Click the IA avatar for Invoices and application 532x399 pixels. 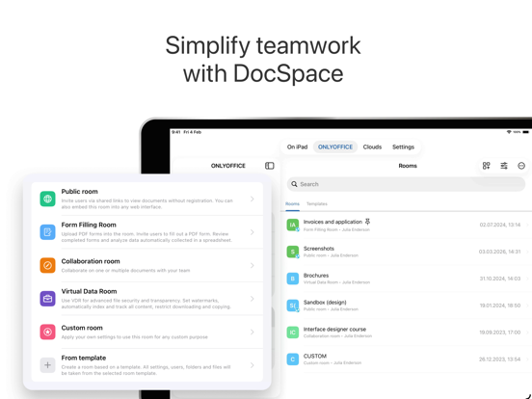(x=292, y=225)
